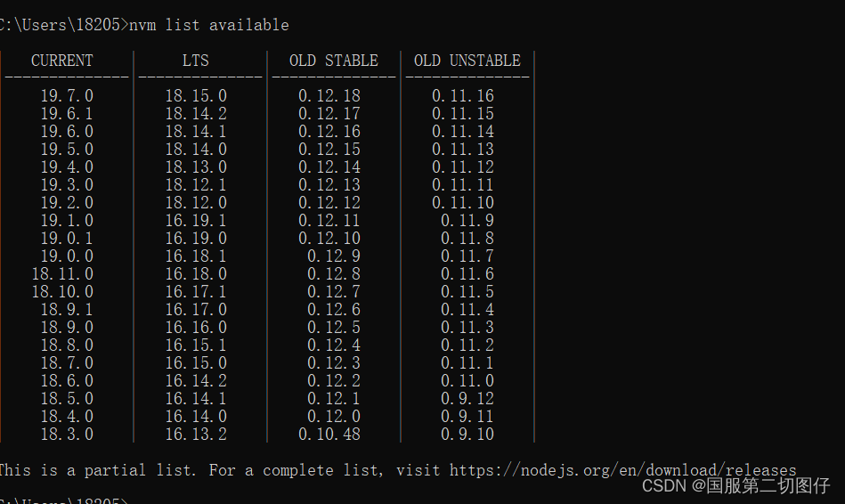
Task: Click LTS version 16.15.1
Action: pyautogui.click(x=196, y=345)
